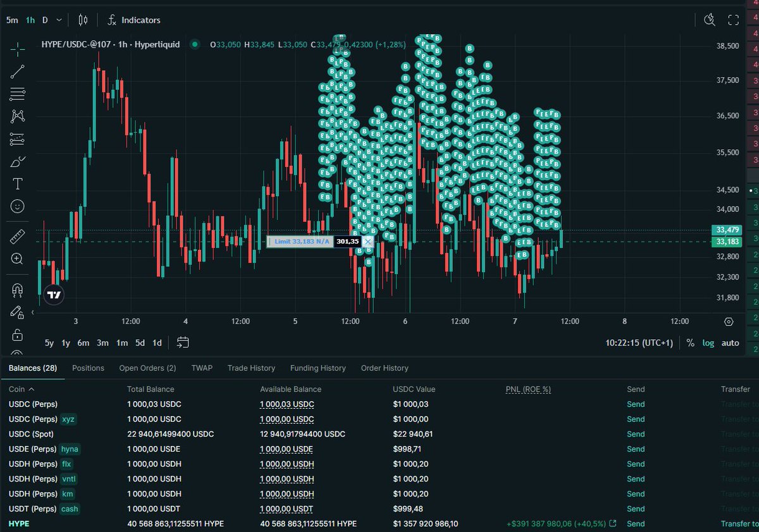This screenshot has height=532, width=759.
Task: Select the Text annotation tool
Action: 18,184
